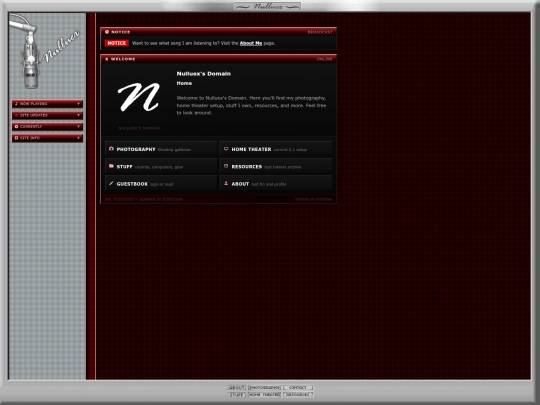Click the circle icon in the Notice header
Image resolution: width=540 pixels, height=405 pixels.
pyautogui.click(x=107, y=32)
